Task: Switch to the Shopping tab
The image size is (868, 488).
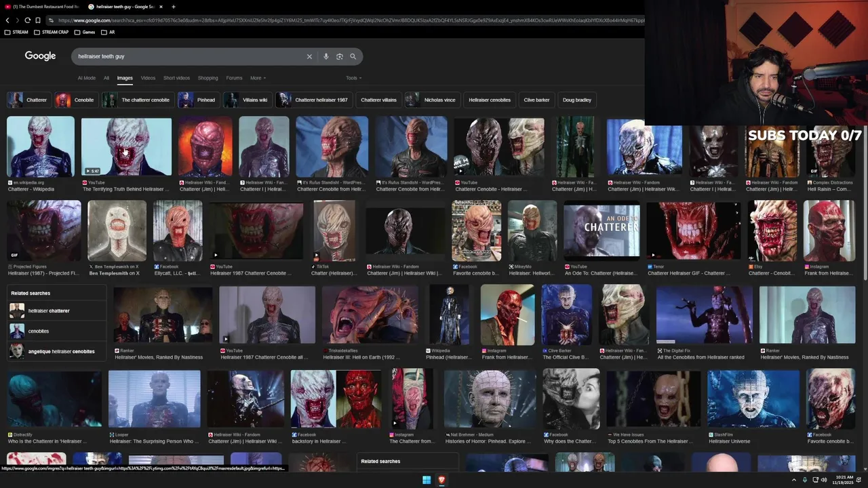Action: click(x=208, y=78)
